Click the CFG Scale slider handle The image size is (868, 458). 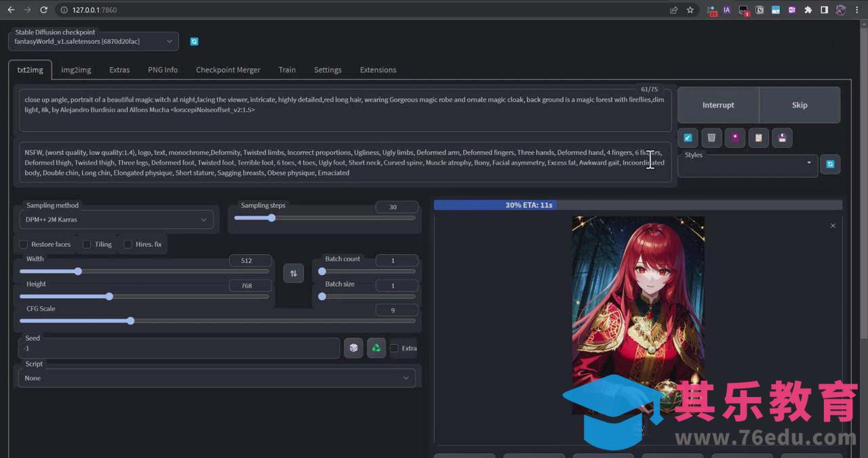(x=130, y=320)
